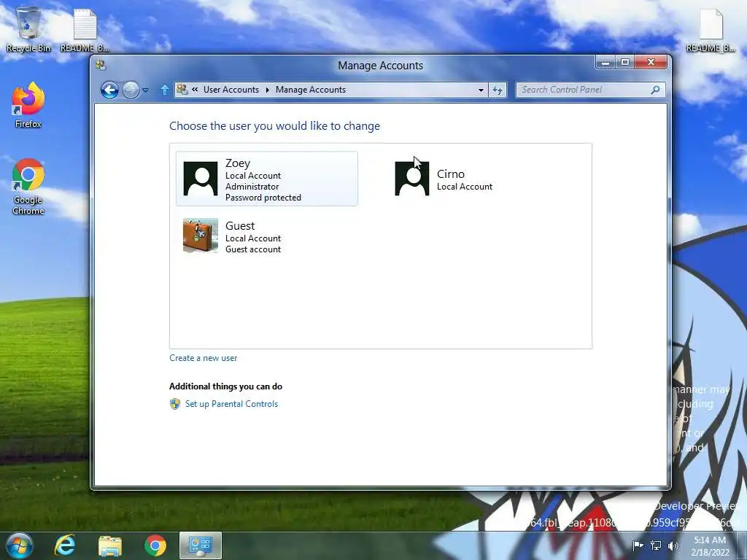This screenshot has height=560, width=747.
Task: Select the right README desktop file
Action: click(711, 29)
